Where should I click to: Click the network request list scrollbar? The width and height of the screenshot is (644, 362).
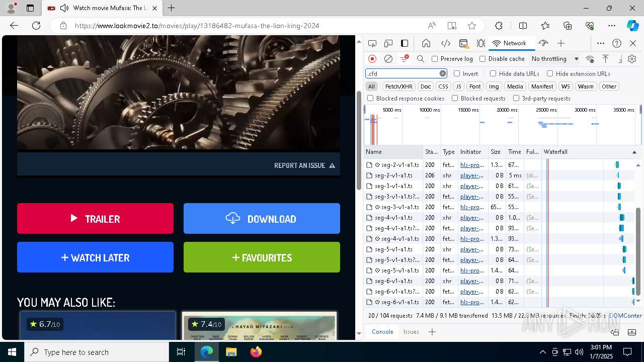pyautogui.click(x=638, y=251)
